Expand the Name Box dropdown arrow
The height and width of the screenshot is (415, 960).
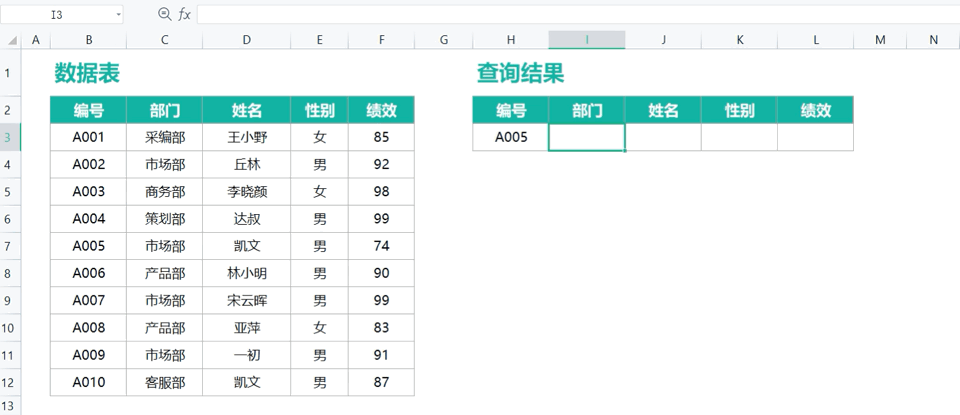pyautogui.click(x=118, y=15)
